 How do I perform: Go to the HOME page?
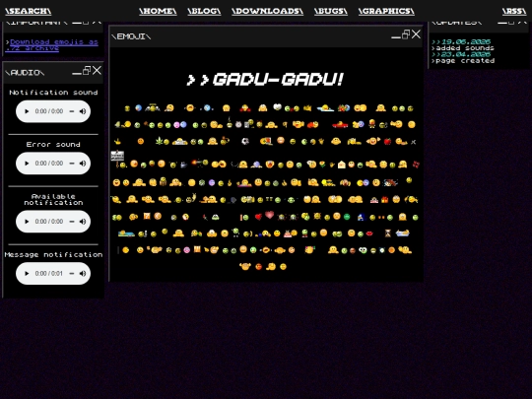(x=158, y=11)
